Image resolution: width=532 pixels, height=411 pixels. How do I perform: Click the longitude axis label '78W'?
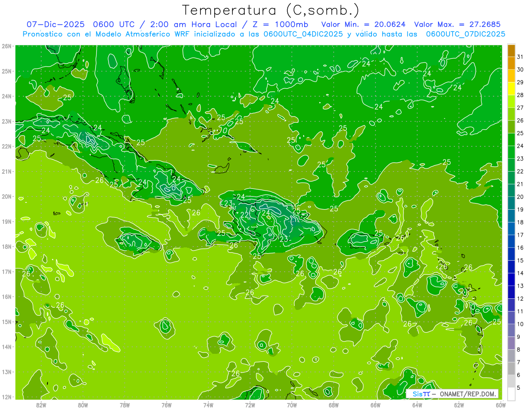coord(125,405)
